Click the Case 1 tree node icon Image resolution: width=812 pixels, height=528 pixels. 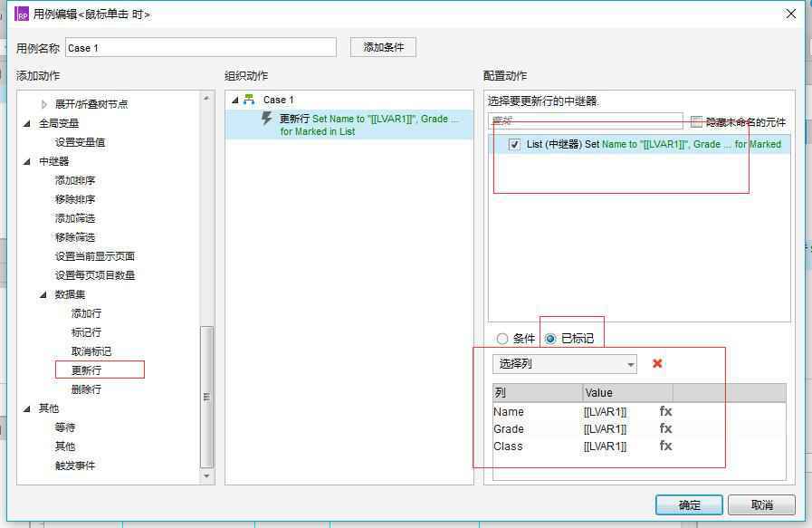coord(249,99)
